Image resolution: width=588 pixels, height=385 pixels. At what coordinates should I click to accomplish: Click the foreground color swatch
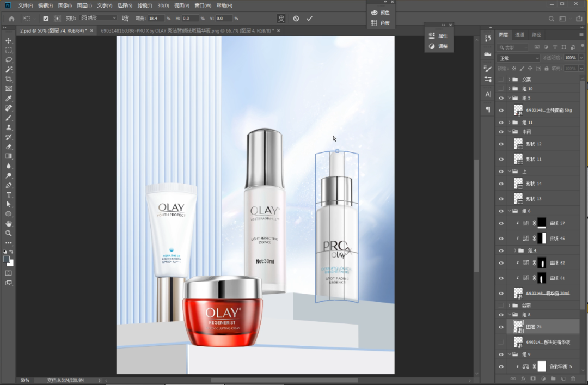tap(7, 259)
